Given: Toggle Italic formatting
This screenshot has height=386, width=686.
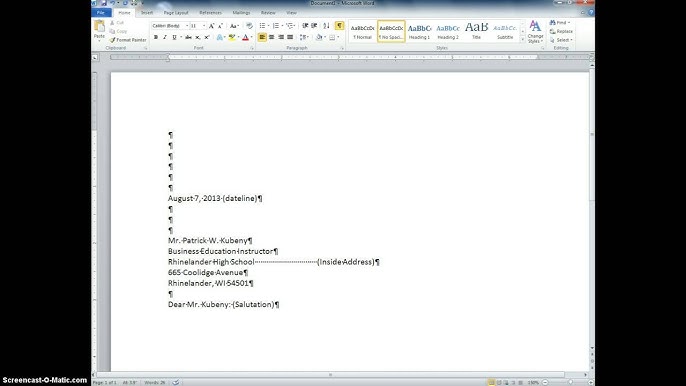Looking at the screenshot, I should coord(164,38).
